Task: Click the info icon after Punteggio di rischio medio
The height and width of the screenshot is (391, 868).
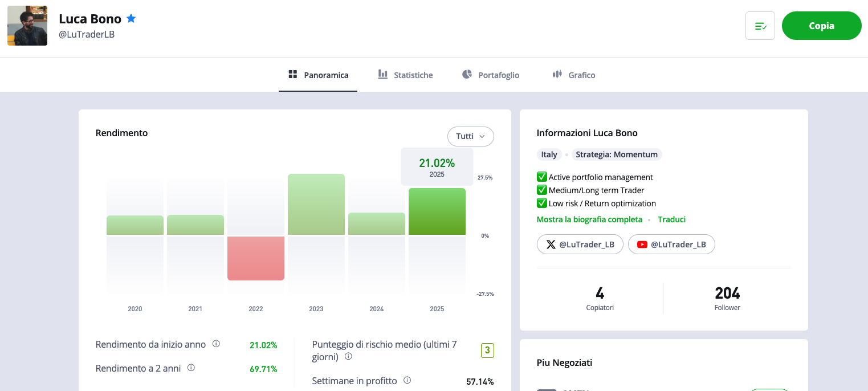Action: tap(348, 357)
